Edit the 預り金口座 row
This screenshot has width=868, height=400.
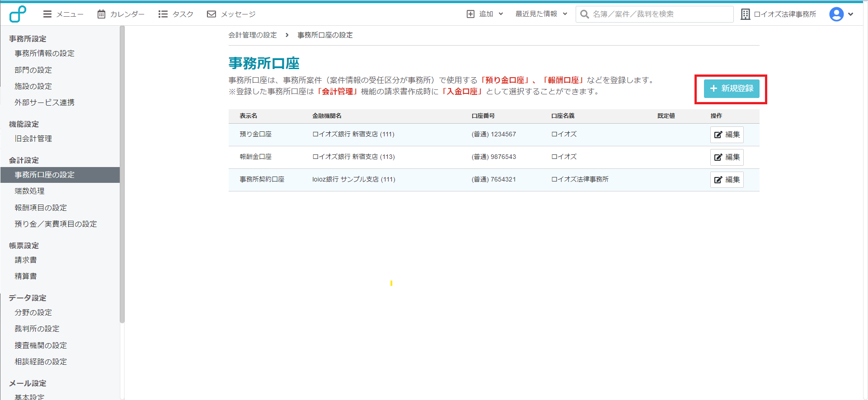click(x=727, y=135)
